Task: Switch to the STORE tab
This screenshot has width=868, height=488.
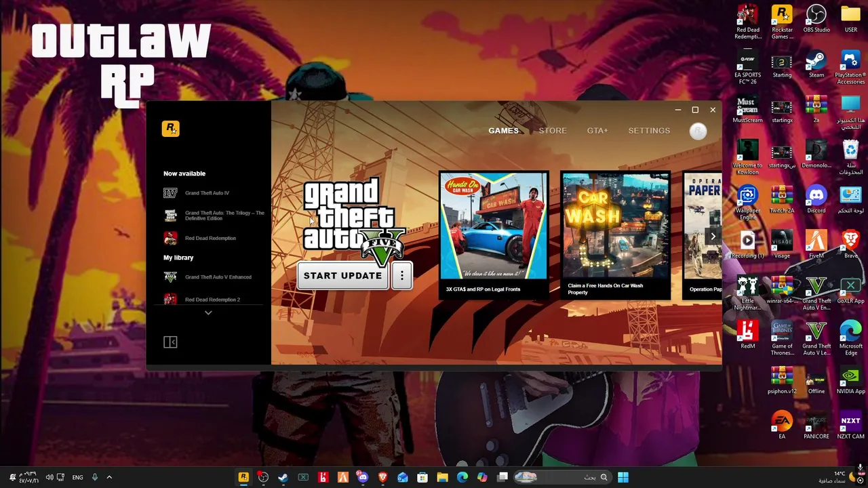Action: point(553,131)
